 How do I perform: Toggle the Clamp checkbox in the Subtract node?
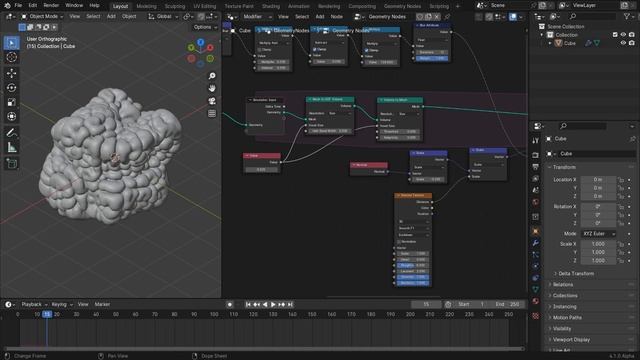point(315,49)
